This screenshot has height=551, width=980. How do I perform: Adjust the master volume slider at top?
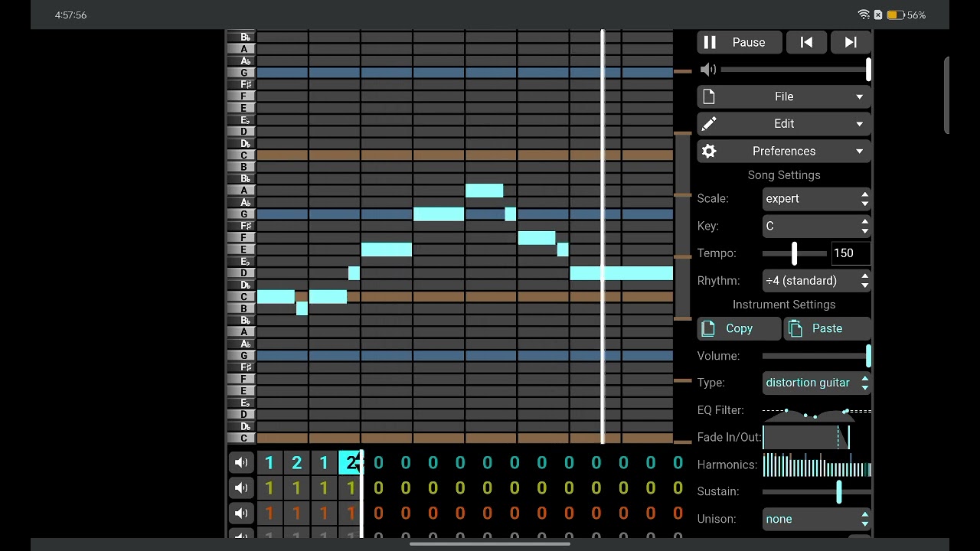tap(795, 70)
